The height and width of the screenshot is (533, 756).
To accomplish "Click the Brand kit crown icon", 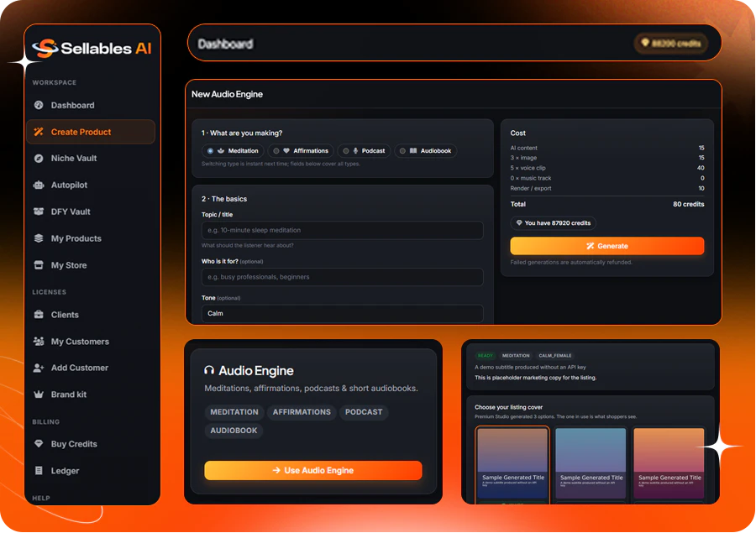I will tap(39, 395).
